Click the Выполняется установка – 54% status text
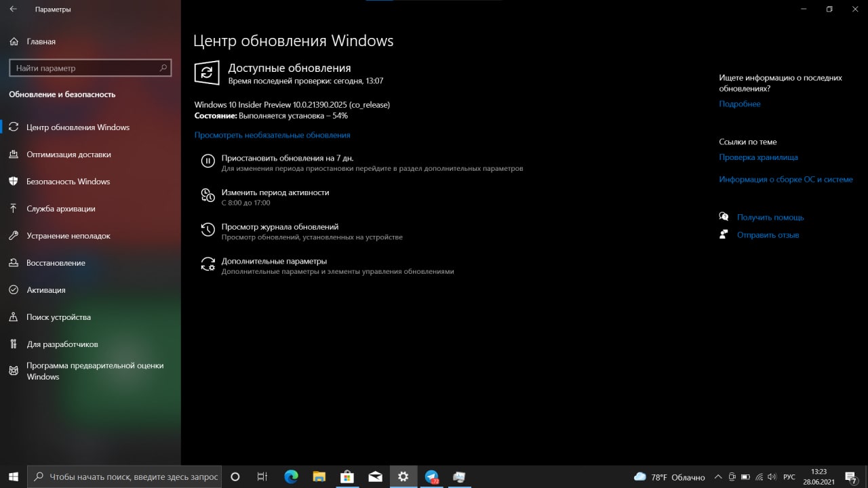This screenshot has width=868, height=488. tap(293, 115)
